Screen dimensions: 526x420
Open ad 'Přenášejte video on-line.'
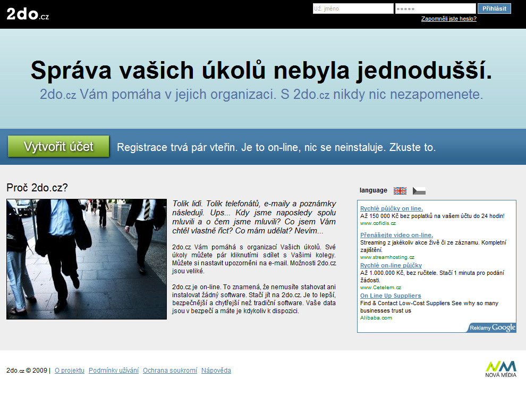point(396,235)
